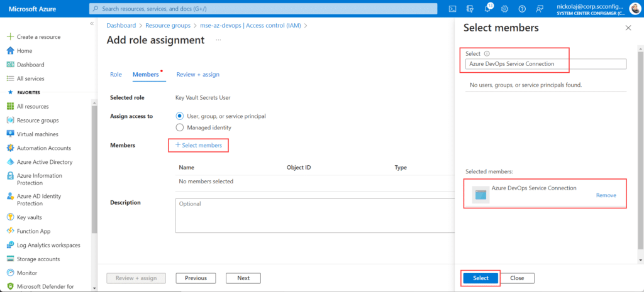Click the blue Select button
This screenshot has width=644, height=292.
[x=480, y=278]
